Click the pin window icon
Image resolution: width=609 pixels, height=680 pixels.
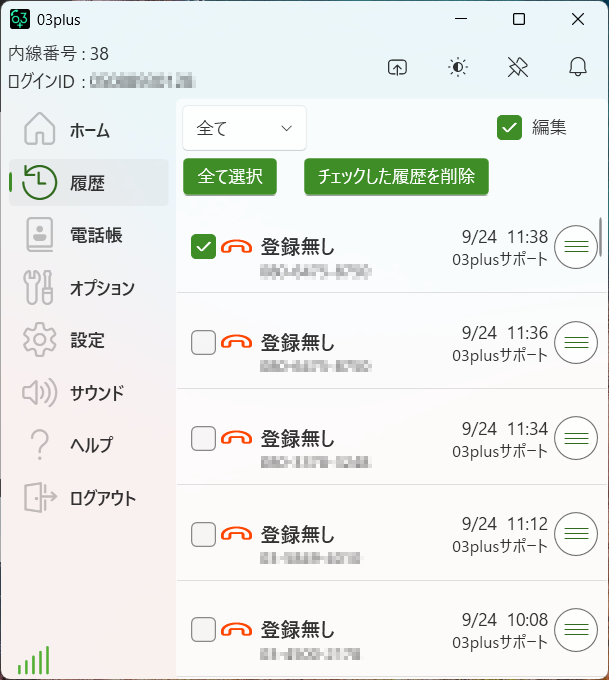click(x=517, y=68)
